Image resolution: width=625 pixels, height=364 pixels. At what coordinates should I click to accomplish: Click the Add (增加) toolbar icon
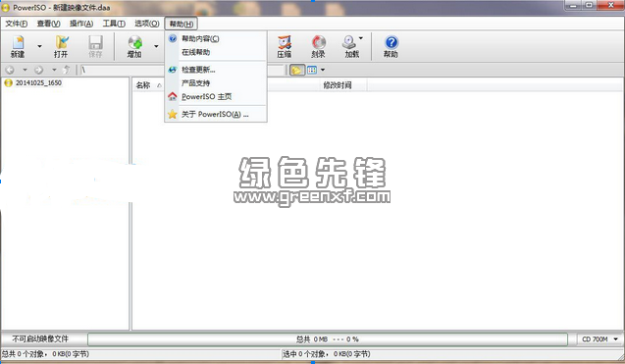tap(134, 47)
